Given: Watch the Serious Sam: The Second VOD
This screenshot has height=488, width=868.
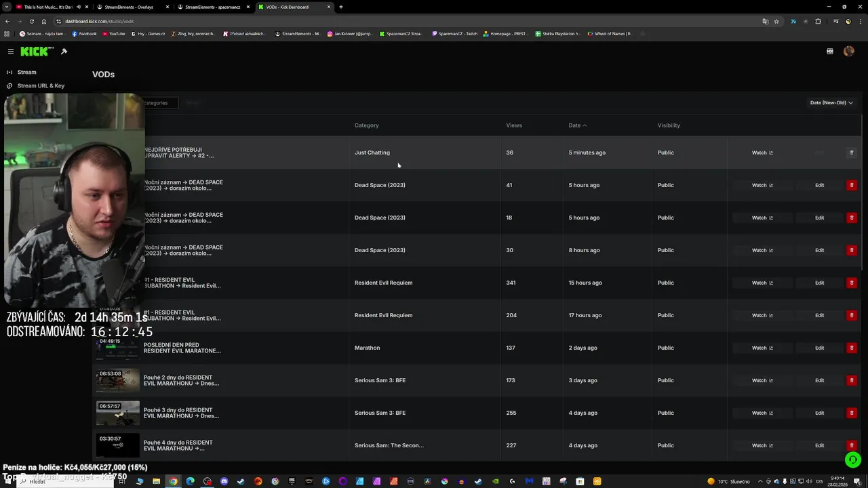Looking at the screenshot, I should point(762,445).
